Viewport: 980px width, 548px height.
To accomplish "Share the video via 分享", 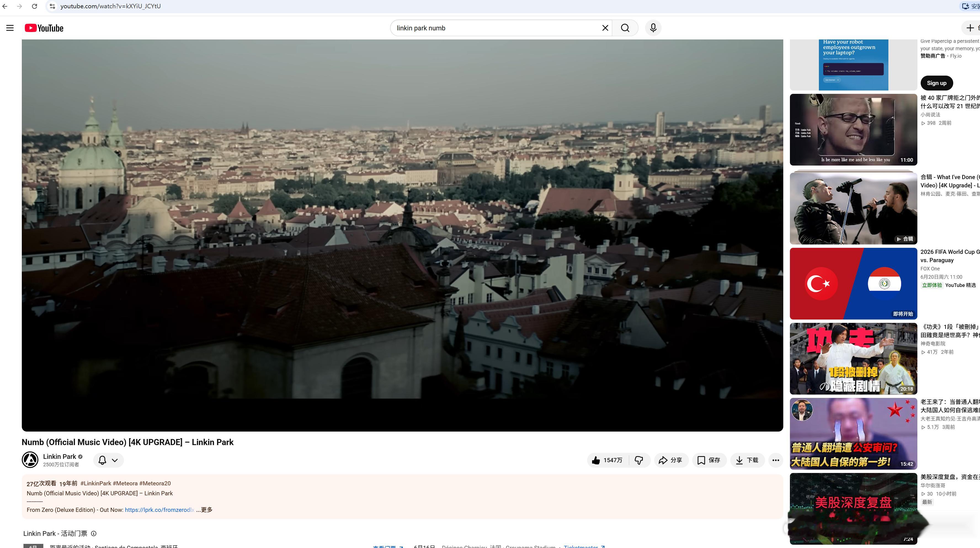I will (671, 460).
